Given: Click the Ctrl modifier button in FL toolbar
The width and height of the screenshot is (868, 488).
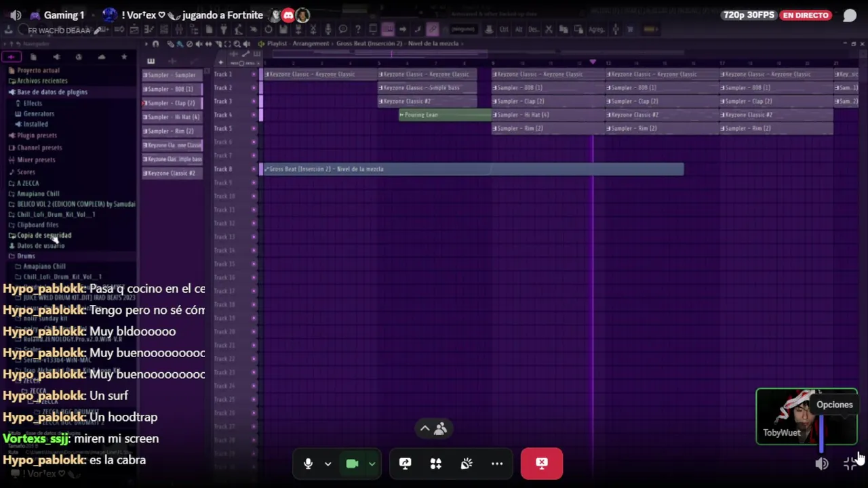Looking at the screenshot, I should (x=504, y=29).
